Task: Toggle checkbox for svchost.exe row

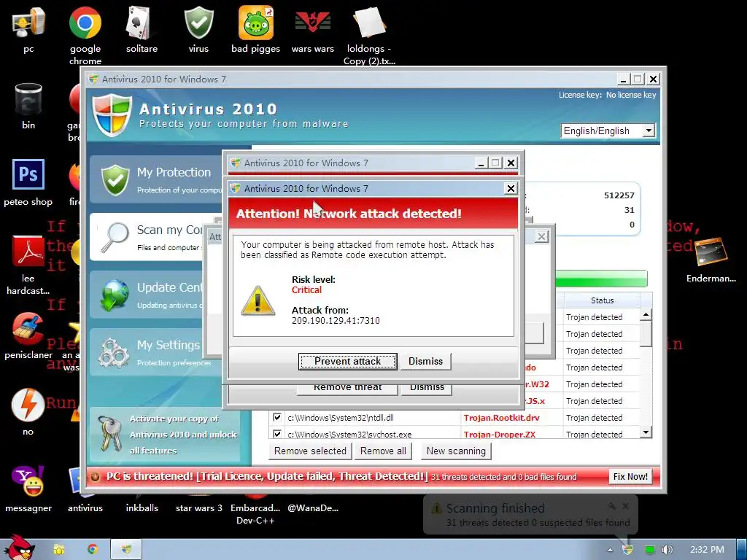Action: (276, 434)
